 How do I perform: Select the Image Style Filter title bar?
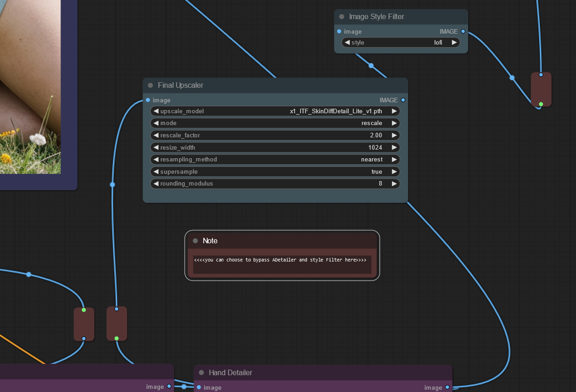coord(401,17)
